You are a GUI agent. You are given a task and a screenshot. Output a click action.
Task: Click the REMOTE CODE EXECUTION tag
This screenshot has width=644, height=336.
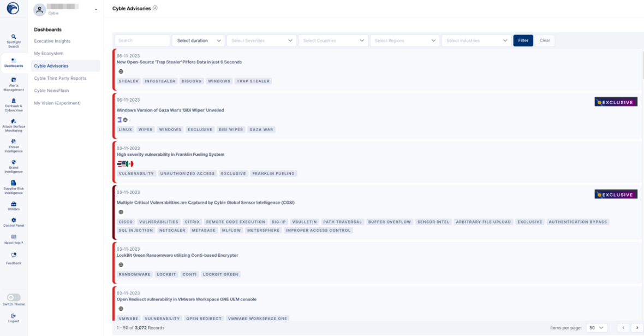[x=235, y=222]
